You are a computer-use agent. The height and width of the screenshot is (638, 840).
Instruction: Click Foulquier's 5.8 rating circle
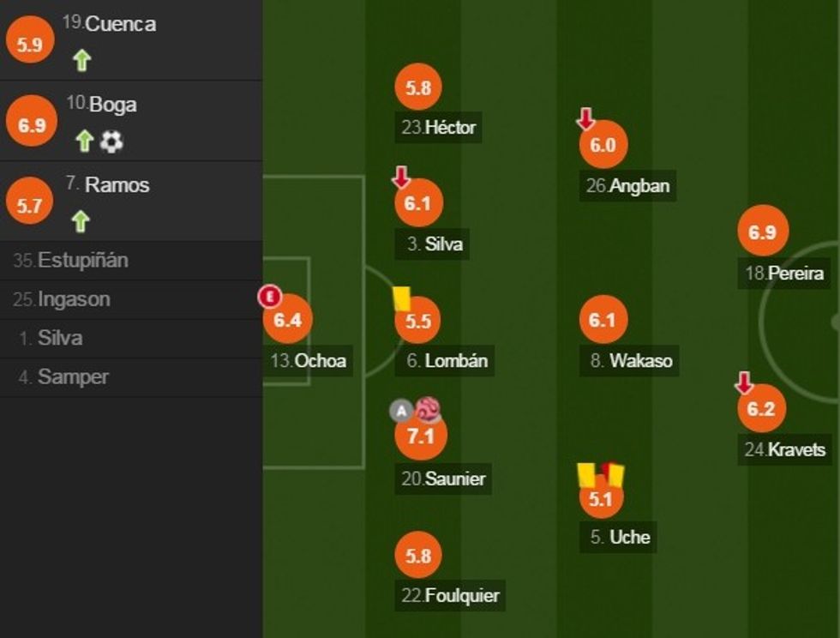pyautogui.click(x=418, y=556)
